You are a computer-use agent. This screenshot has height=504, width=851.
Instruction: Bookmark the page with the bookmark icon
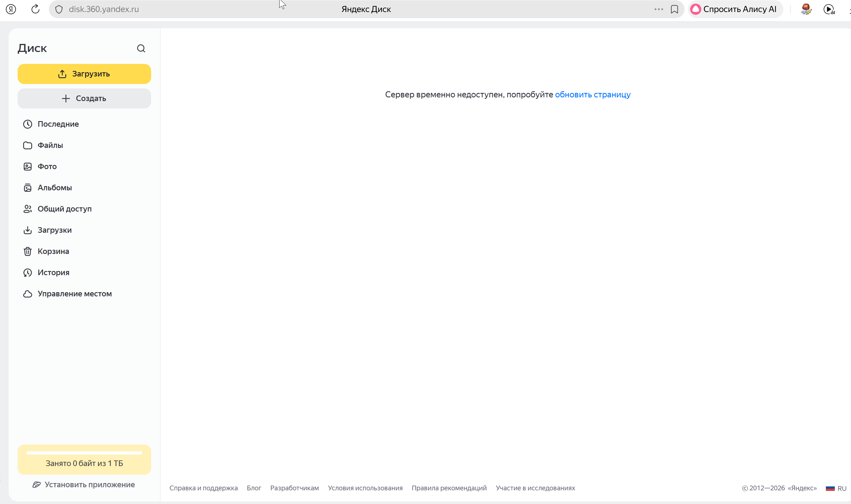674,9
